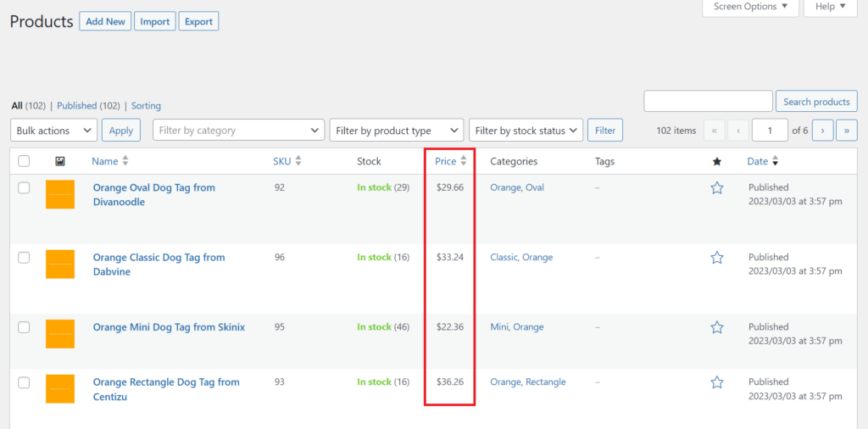Image resolution: width=868 pixels, height=429 pixels.
Task: Sort products by the Name column
Action: pyautogui.click(x=109, y=161)
